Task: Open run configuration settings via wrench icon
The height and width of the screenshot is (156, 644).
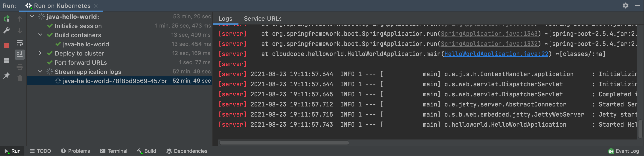Action: (x=7, y=30)
